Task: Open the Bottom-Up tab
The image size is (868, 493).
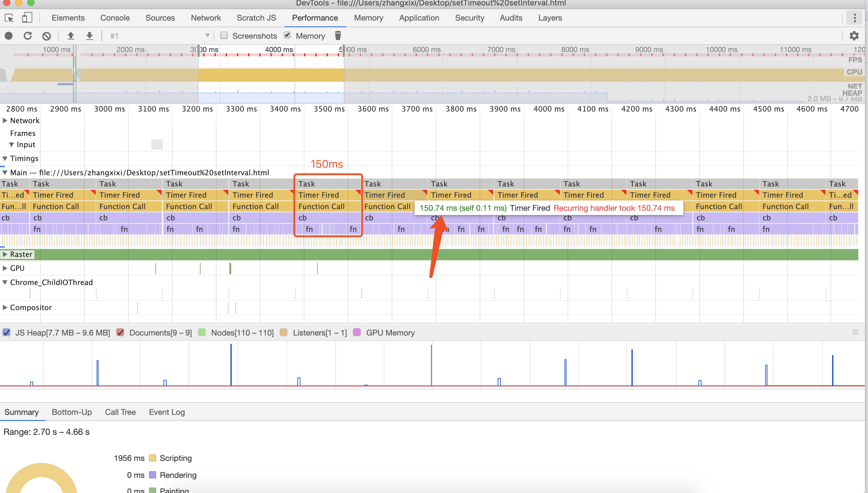Action: 72,412
